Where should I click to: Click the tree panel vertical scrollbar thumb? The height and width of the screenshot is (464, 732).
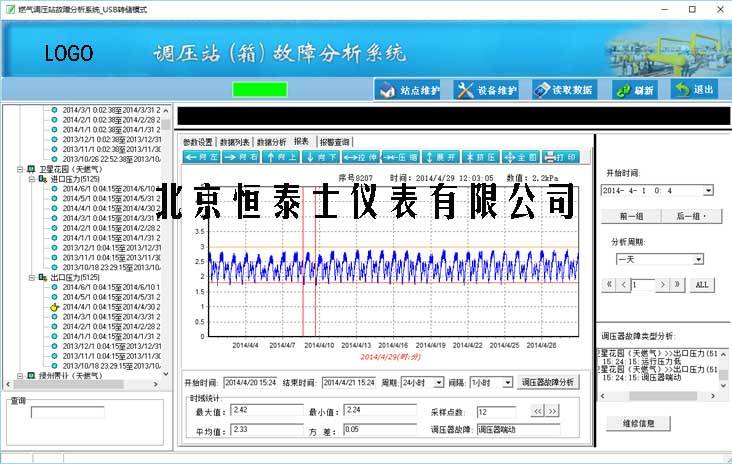[166, 124]
